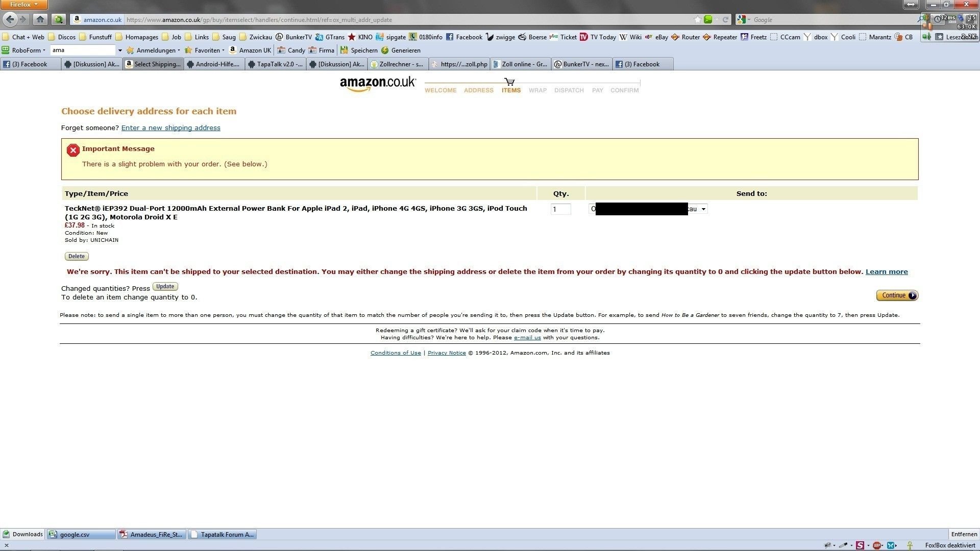The width and height of the screenshot is (980, 551).
Task: Switch to the TapaTalk v2.0 tab
Action: pyautogui.click(x=275, y=64)
